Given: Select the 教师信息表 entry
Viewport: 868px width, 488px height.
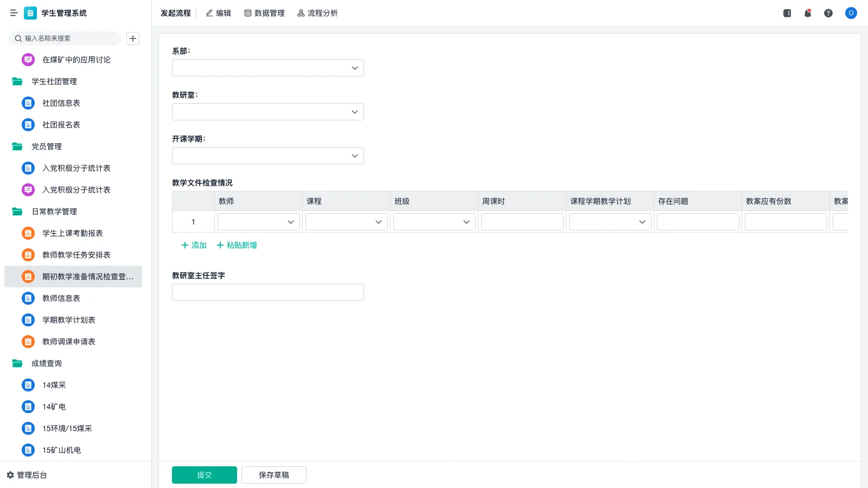Looking at the screenshot, I should (x=61, y=298).
